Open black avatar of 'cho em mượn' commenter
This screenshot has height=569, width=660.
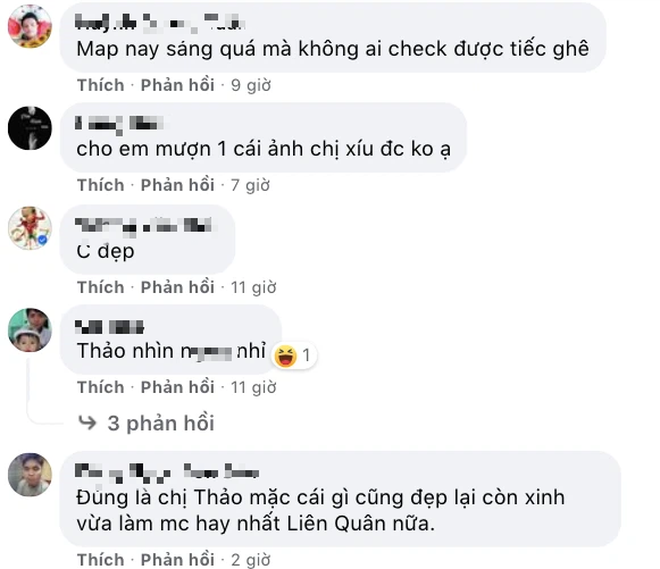[x=29, y=128]
